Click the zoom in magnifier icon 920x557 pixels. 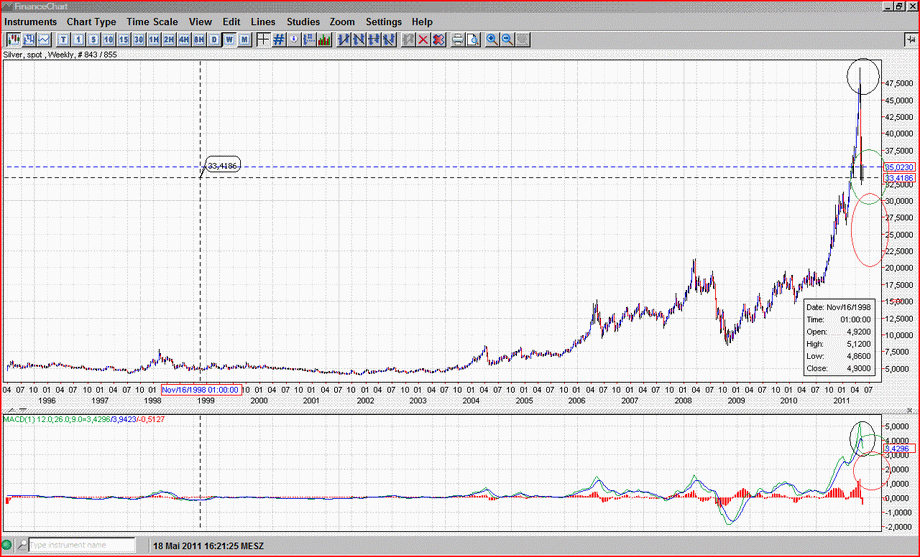492,39
